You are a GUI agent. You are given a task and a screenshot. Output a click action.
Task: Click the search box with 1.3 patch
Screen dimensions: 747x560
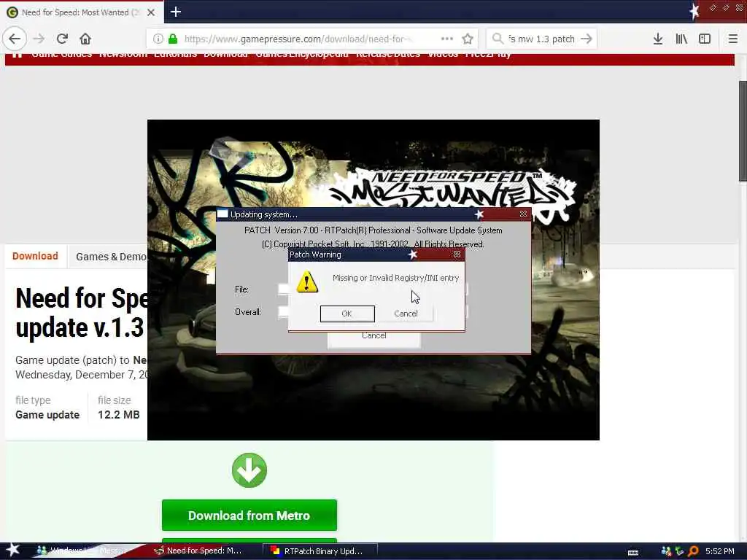pyautogui.click(x=541, y=39)
